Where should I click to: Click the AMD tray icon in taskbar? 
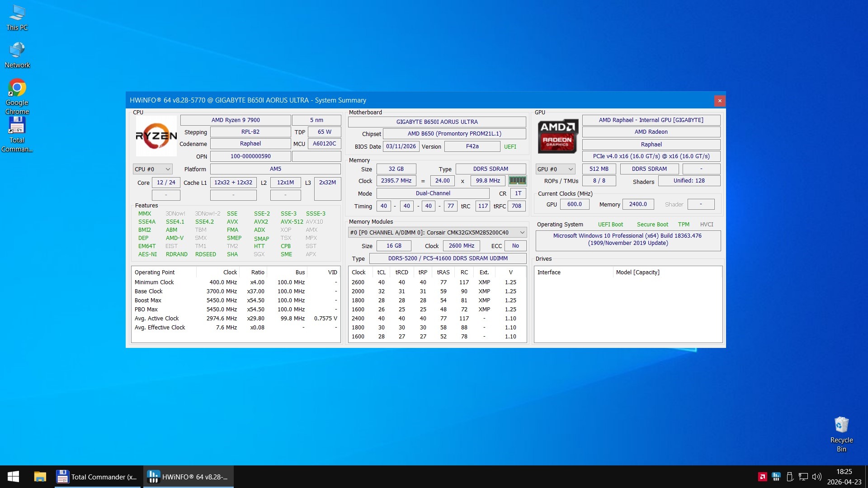point(762,477)
